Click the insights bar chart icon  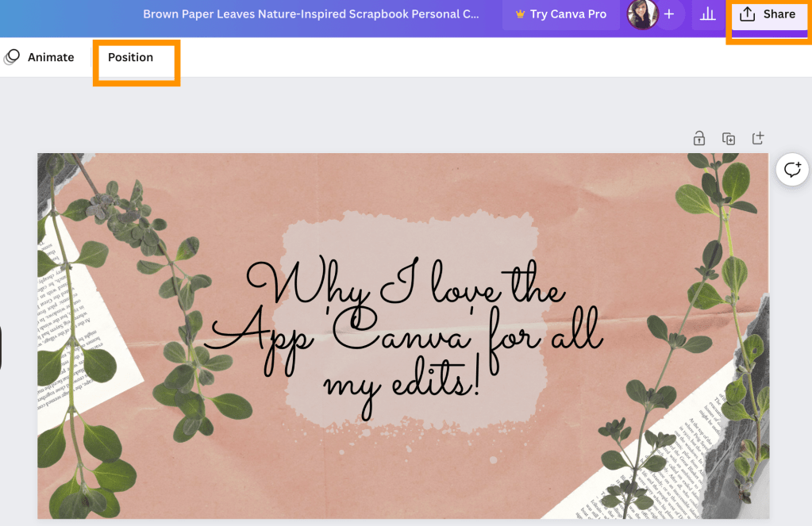706,15
